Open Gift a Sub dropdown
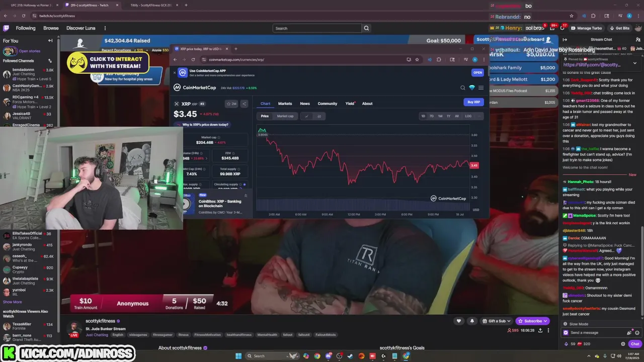This screenshot has width=644, height=362. 496,321
